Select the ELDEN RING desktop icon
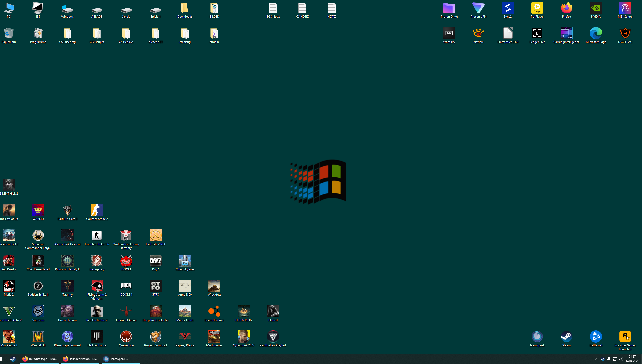The image size is (642, 364). click(243, 311)
